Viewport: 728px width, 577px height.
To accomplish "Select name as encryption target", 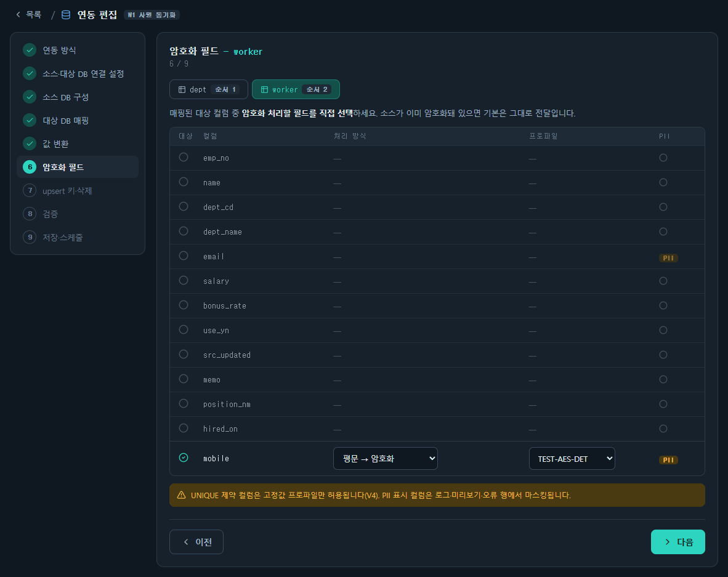I will pos(184,182).
